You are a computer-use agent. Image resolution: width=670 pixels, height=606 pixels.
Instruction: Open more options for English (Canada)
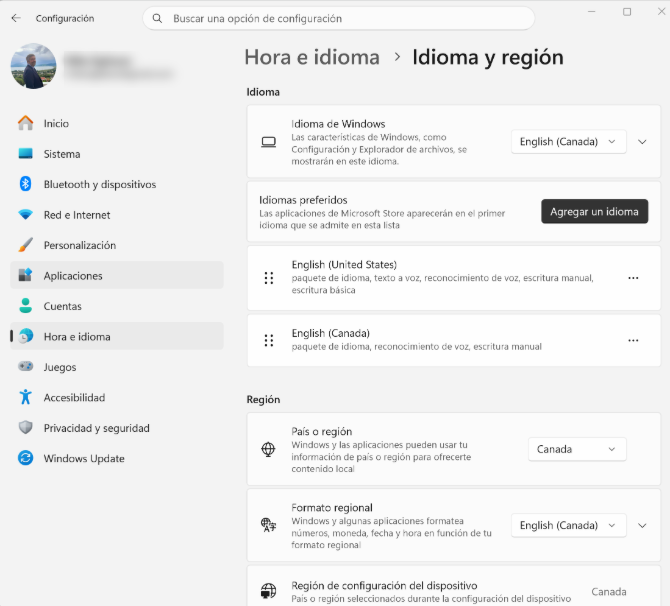(x=633, y=341)
